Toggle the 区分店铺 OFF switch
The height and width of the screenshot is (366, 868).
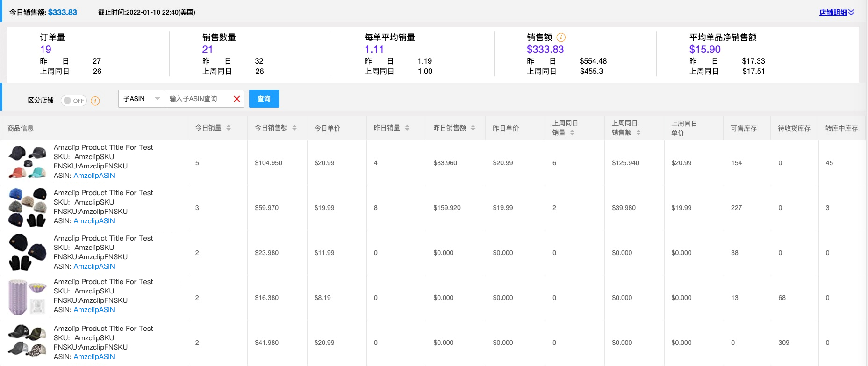74,101
